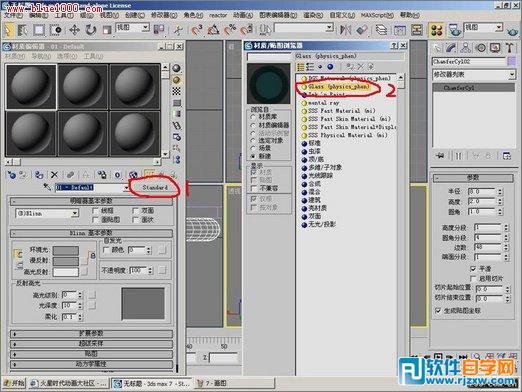This screenshot has width=522, height=392.
Task: Open the Hierarchy command panel tab
Action: click(466, 48)
